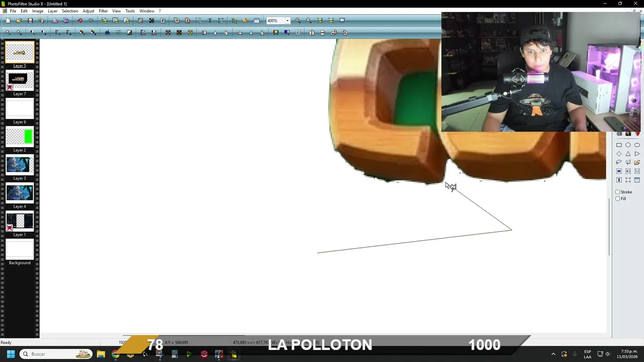
Task: Select the Layer 6 thumbnail
Action: [20, 109]
